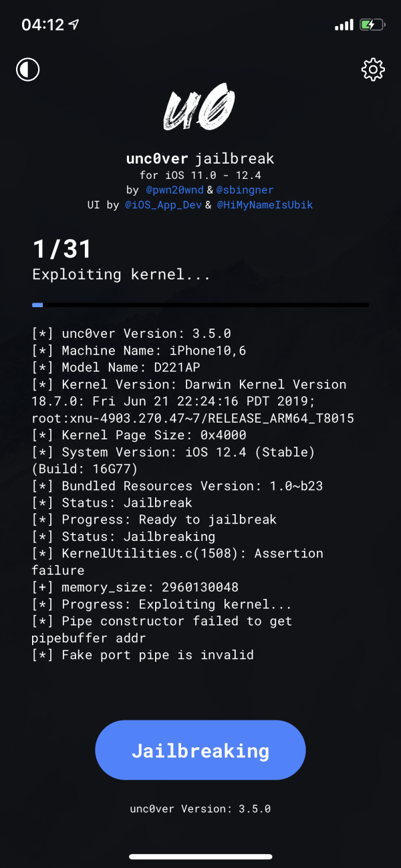
Task: Open the @HiMyNameIsUbik profile link
Action: 264,205
